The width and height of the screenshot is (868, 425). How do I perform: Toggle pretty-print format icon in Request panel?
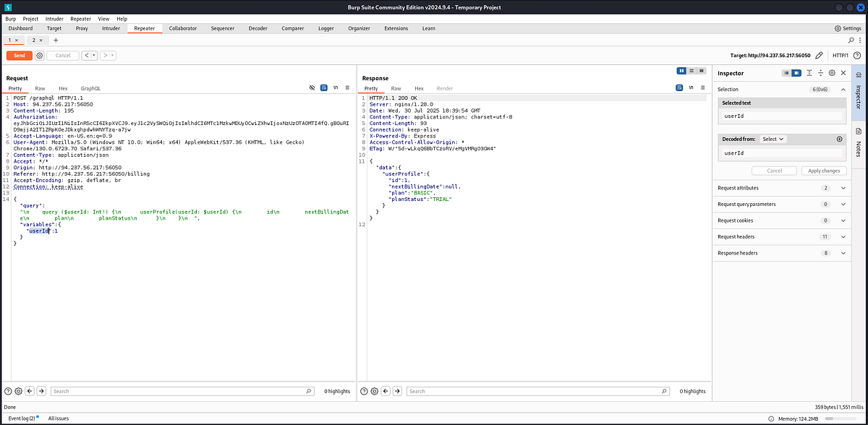(x=324, y=88)
